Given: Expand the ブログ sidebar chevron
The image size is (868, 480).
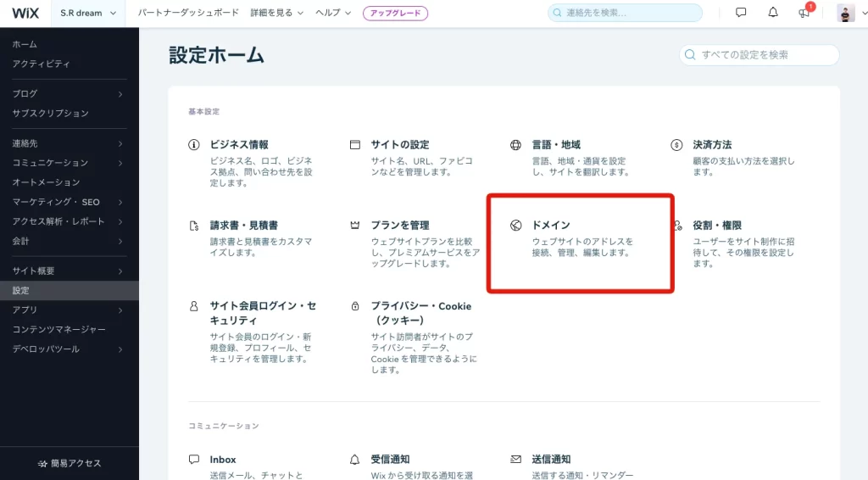Looking at the screenshot, I should [x=120, y=94].
